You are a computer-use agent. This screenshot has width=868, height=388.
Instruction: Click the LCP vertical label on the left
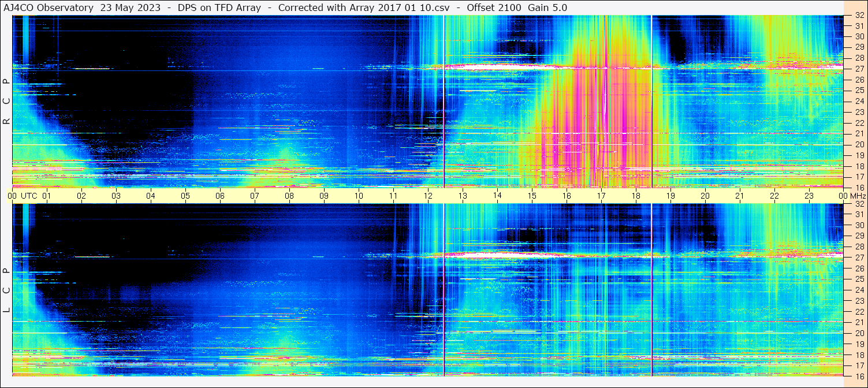click(6, 290)
